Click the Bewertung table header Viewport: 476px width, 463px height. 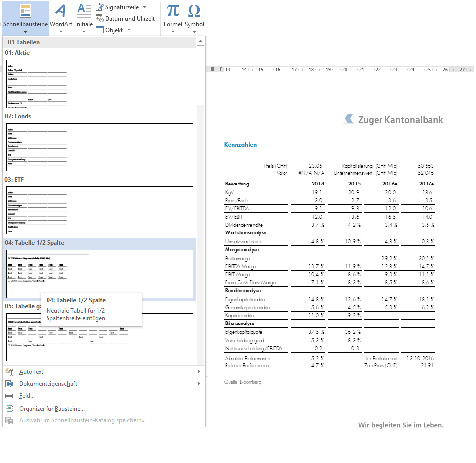[x=237, y=184]
